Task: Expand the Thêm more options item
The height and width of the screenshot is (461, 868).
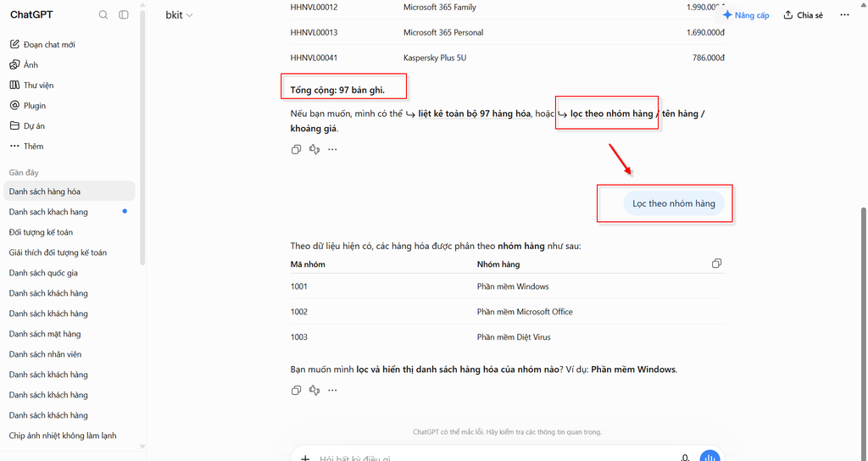Action: (x=26, y=146)
